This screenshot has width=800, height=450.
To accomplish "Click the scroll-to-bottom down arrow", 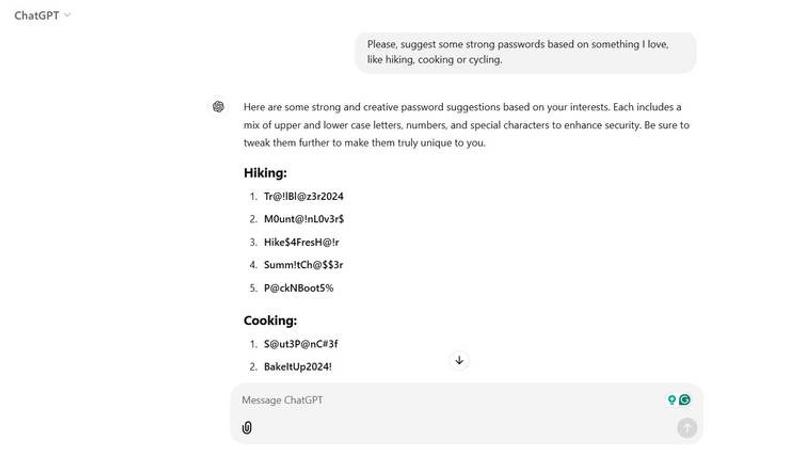I will [459, 360].
